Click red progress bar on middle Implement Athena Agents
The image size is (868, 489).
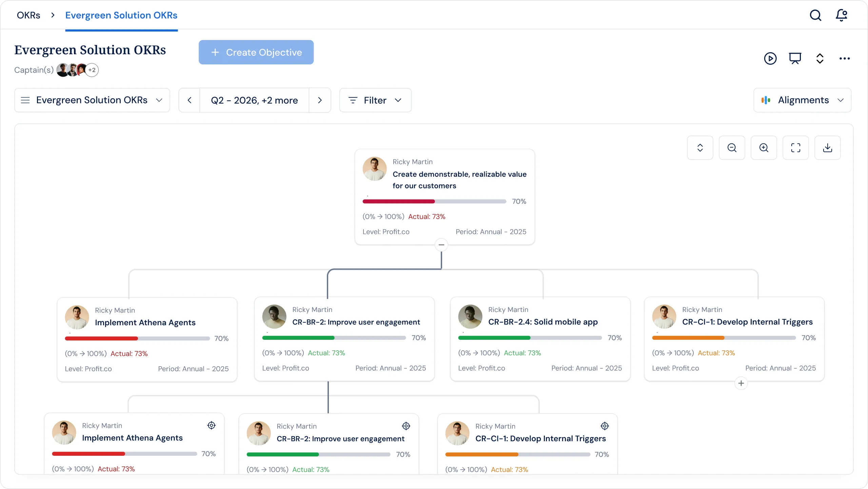[137, 338]
